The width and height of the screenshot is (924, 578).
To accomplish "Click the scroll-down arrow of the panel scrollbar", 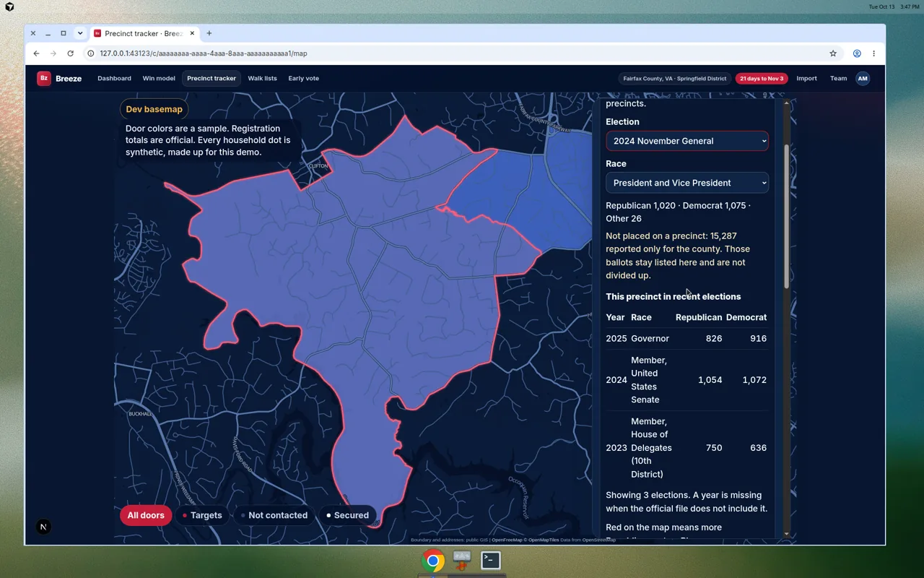I will pyautogui.click(x=786, y=534).
